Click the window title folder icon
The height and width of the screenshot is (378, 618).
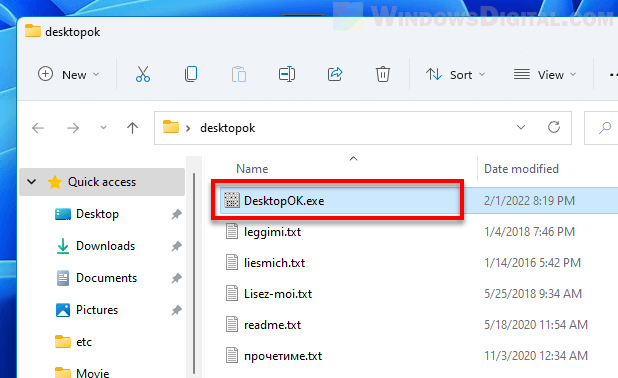(x=33, y=31)
